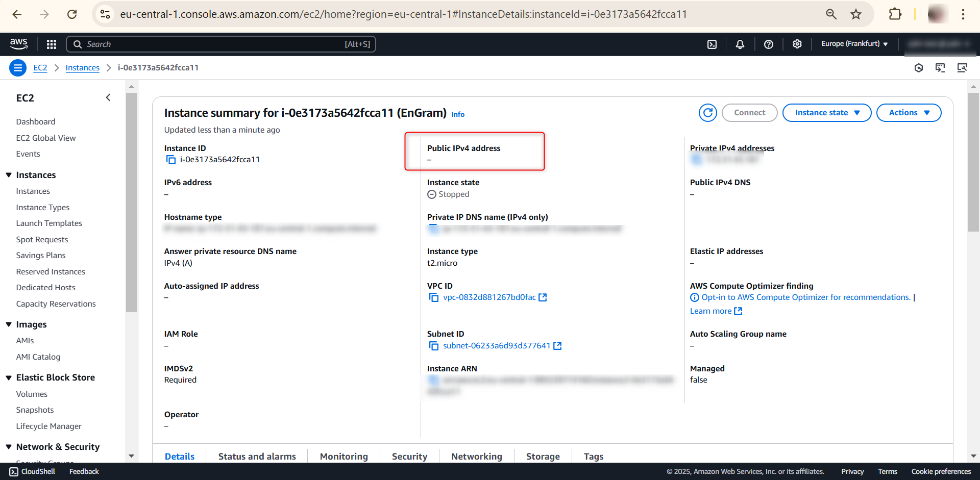Copy the Subnet ID value
The image size is (980, 480).
point(434,346)
